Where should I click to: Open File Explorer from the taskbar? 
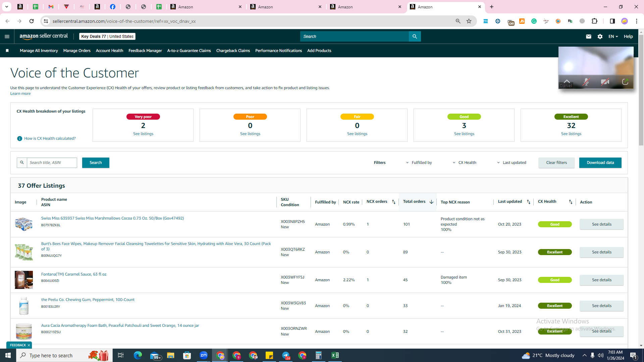coord(171,355)
